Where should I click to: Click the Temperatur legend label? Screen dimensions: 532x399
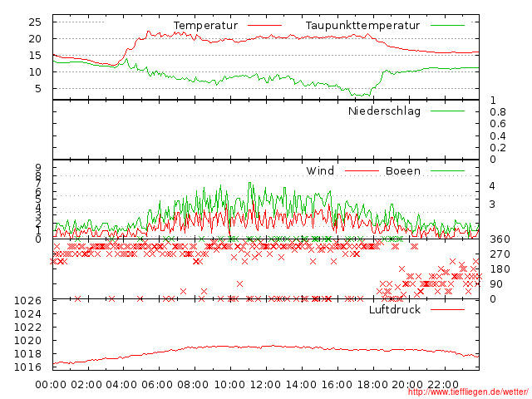(x=205, y=26)
